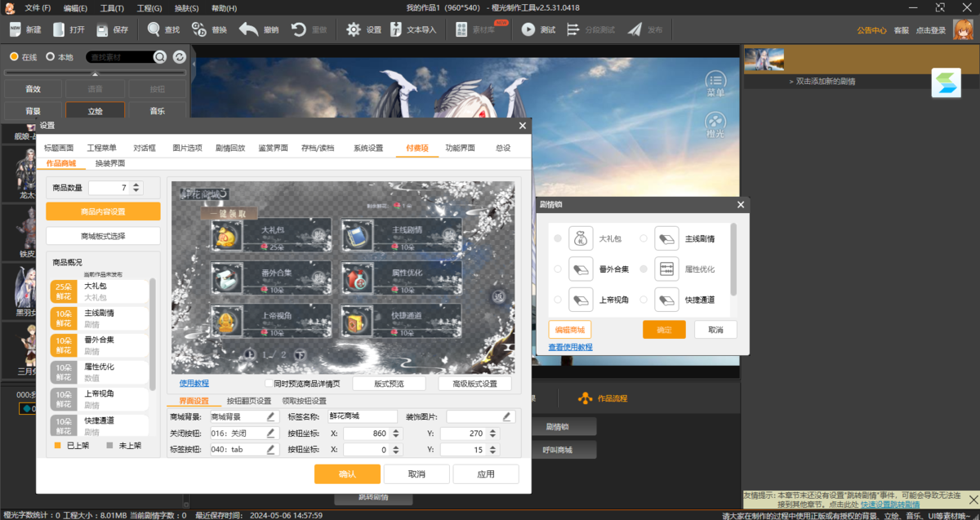Click the 保存 (Save) toolbar icon

click(102, 29)
